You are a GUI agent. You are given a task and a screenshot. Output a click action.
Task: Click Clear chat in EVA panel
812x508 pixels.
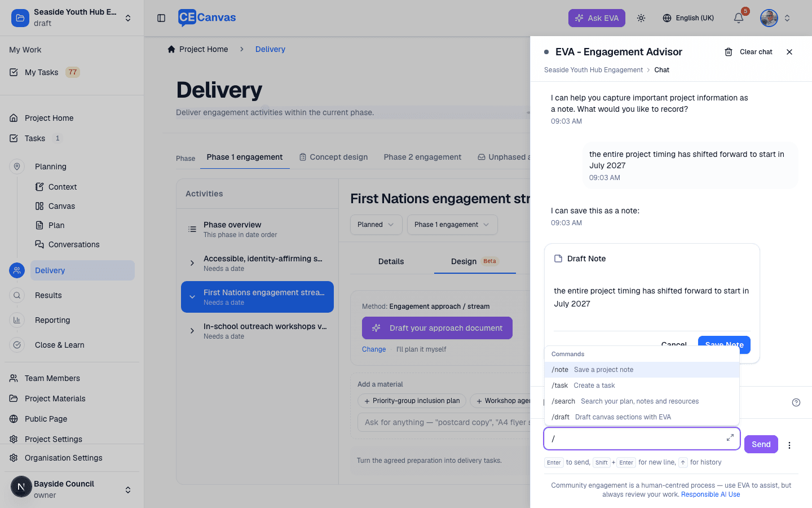click(x=748, y=52)
